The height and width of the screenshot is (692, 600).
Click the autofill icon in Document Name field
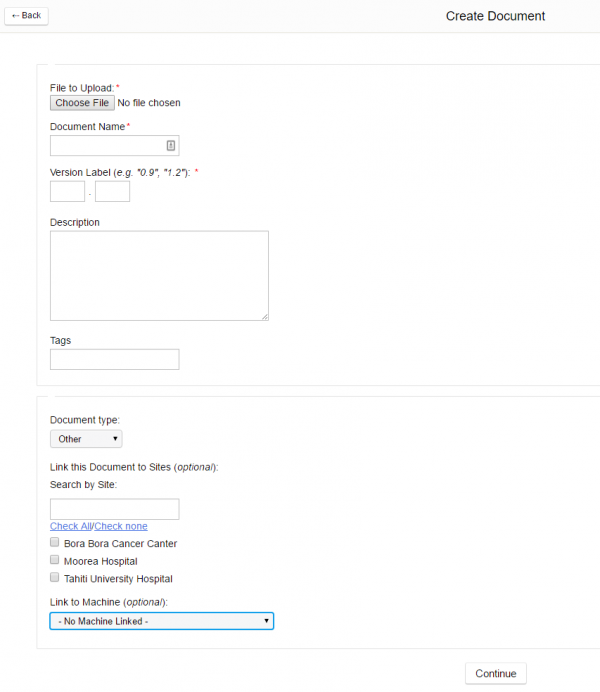point(171,145)
